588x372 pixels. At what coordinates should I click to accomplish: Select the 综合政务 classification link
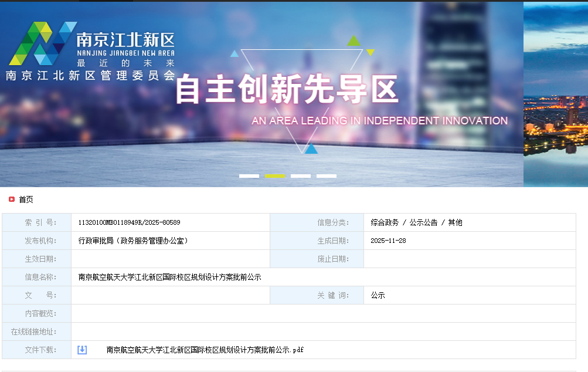point(383,222)
